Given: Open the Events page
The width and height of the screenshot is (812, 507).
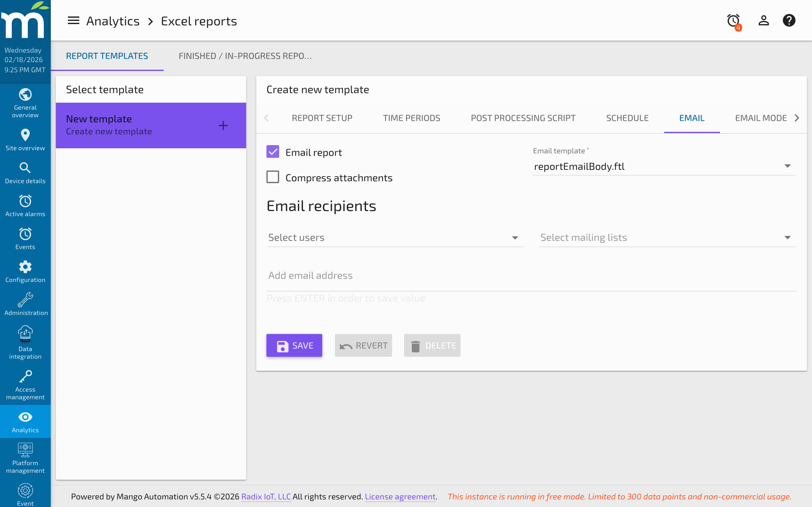Looking at the screenshot, I should tap(25, 238).
